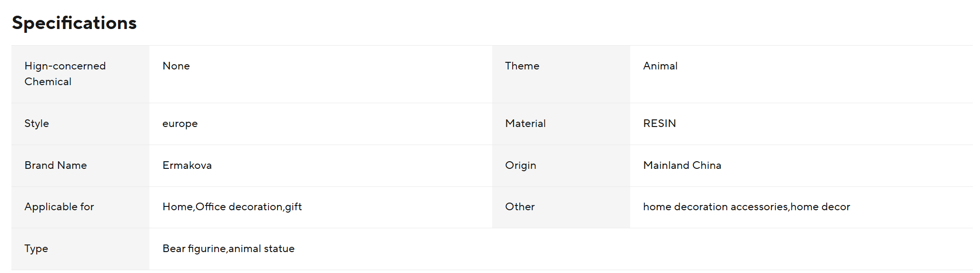Viewport: 980px width, 273px height.
Task: Select the Hign-concerned Chemical label
Action: (x=65, y=74)
